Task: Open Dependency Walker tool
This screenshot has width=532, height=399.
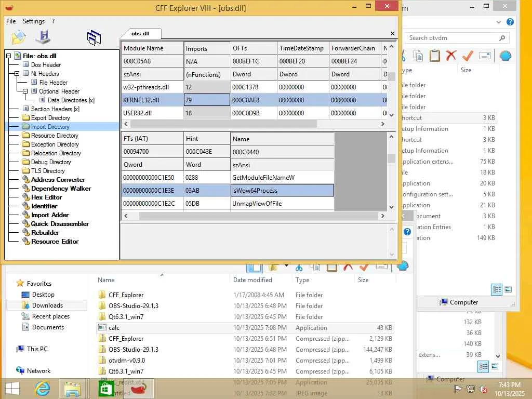Action: pos(61,188)
